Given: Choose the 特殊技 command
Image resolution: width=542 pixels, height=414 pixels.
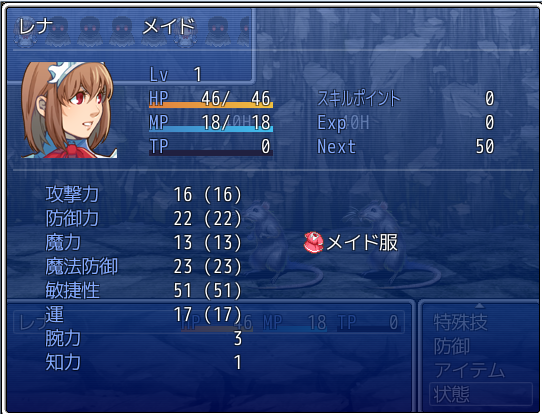Looking at the screenshot, I should point(460,322).
